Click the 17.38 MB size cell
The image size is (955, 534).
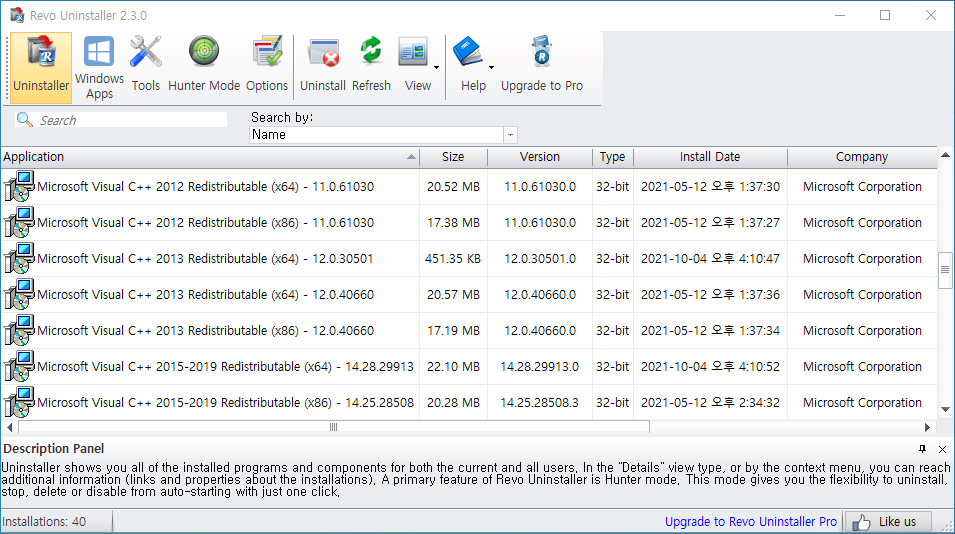pyautogui.click(x=453, y=222)
